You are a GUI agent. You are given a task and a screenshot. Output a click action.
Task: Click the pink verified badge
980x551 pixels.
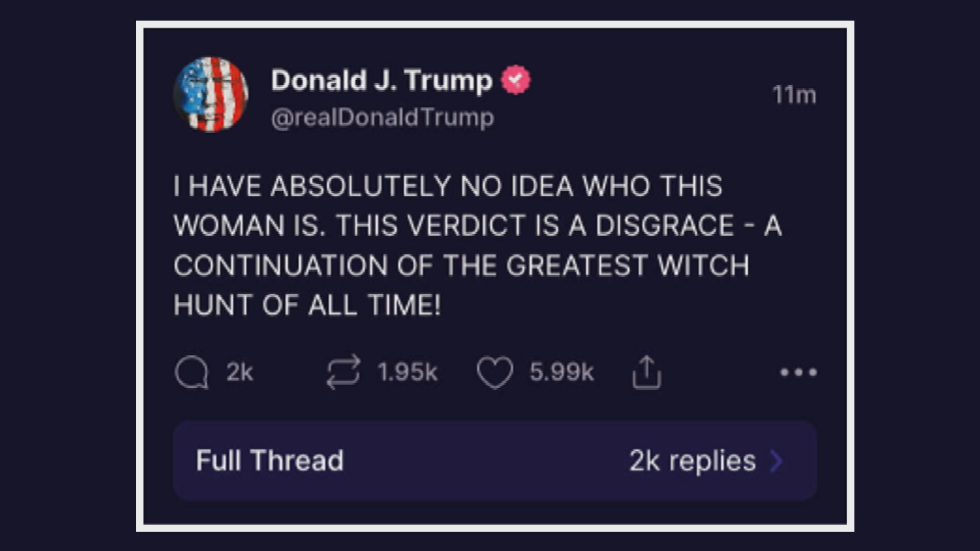(516, 80)
